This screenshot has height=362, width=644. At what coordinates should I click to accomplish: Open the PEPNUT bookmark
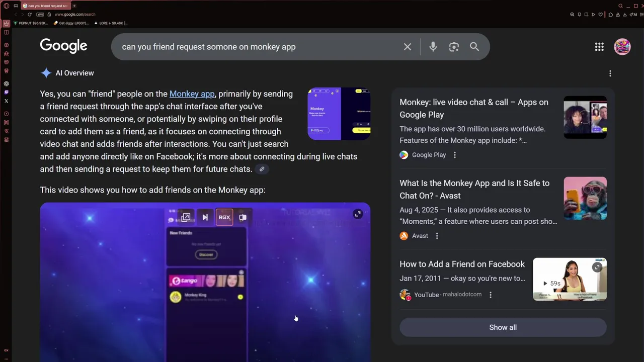31,23
